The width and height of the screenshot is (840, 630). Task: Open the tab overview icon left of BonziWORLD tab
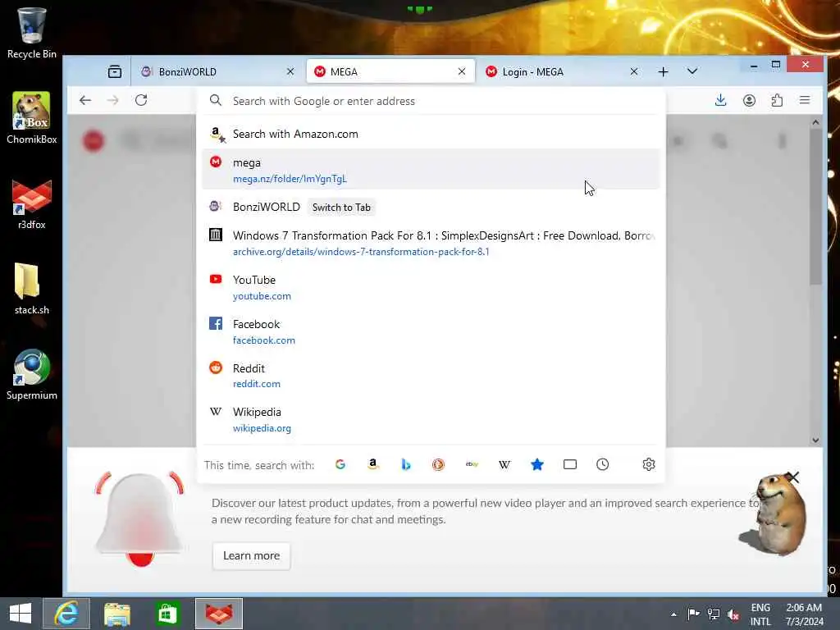coord(115,72)
